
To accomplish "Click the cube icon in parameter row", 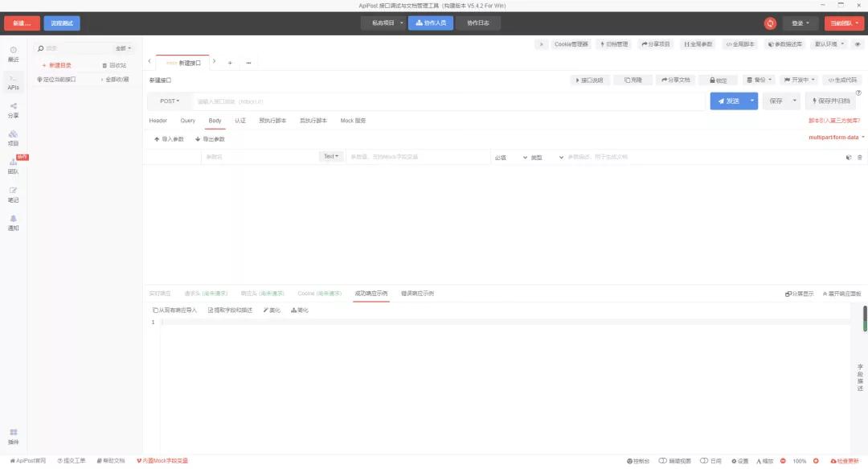I will click(x=849, y=158).
